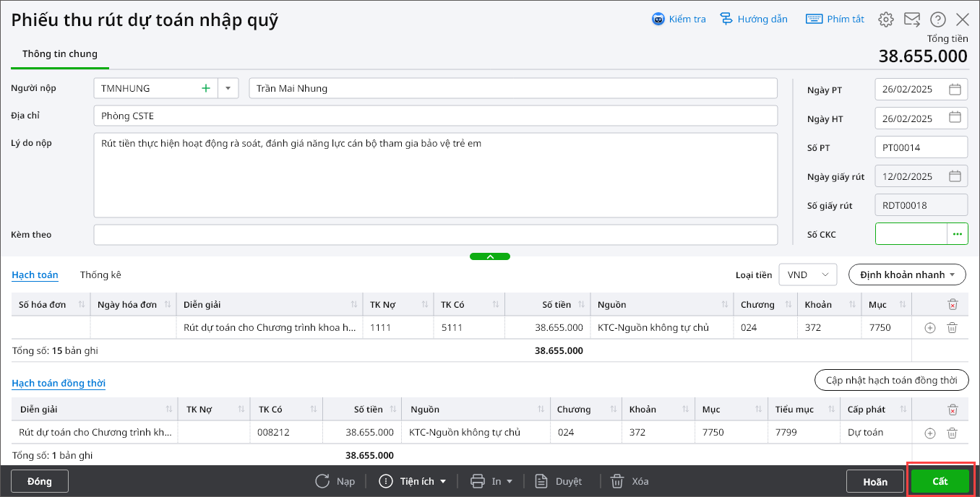
Task: Open the Kiểm tra check tool
Action: pos(679,20)
